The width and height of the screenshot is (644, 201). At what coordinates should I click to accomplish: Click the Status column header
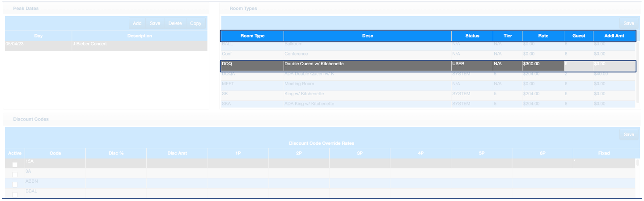pos(472,36)
